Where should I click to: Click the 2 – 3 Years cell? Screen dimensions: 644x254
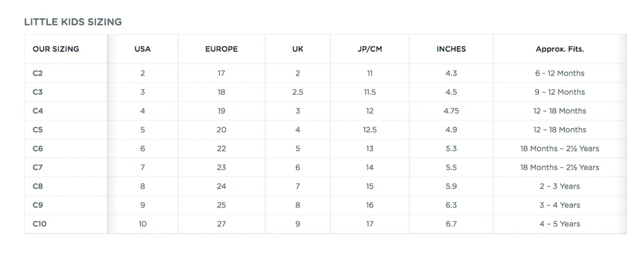pos(559,186)
